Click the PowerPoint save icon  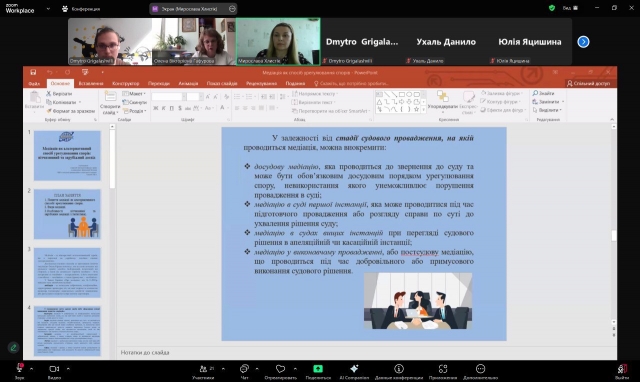33,72
